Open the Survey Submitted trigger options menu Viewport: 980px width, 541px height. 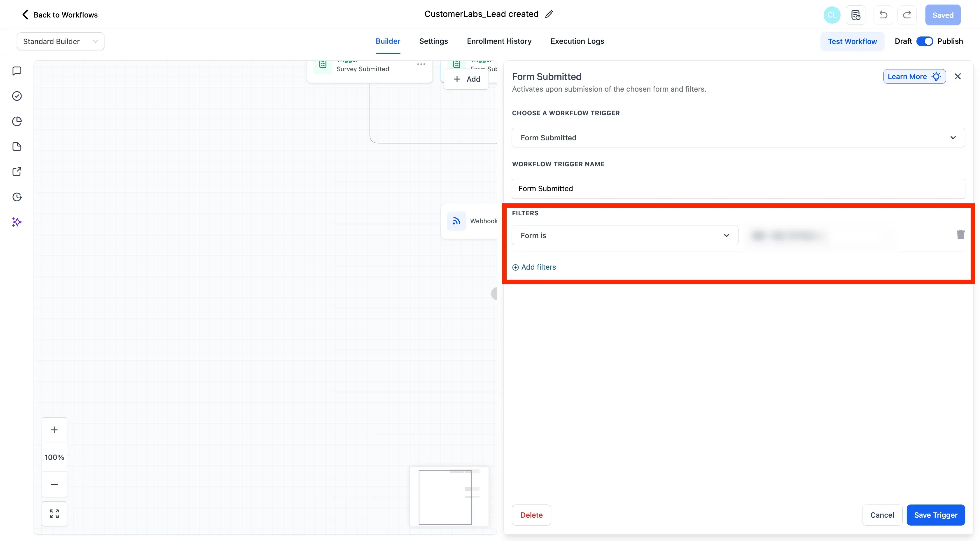pyautogui.click(x=421, y=64)
